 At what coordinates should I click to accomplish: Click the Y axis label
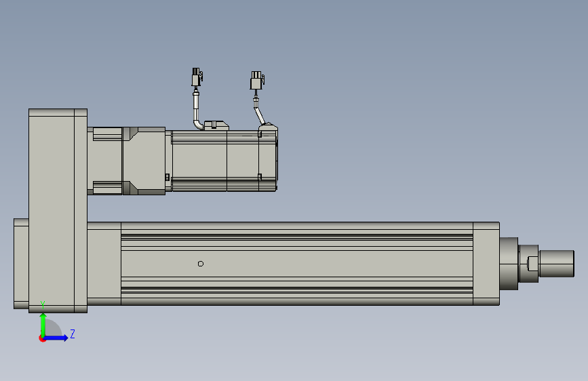pyautogui.click(x=43, y=305)
